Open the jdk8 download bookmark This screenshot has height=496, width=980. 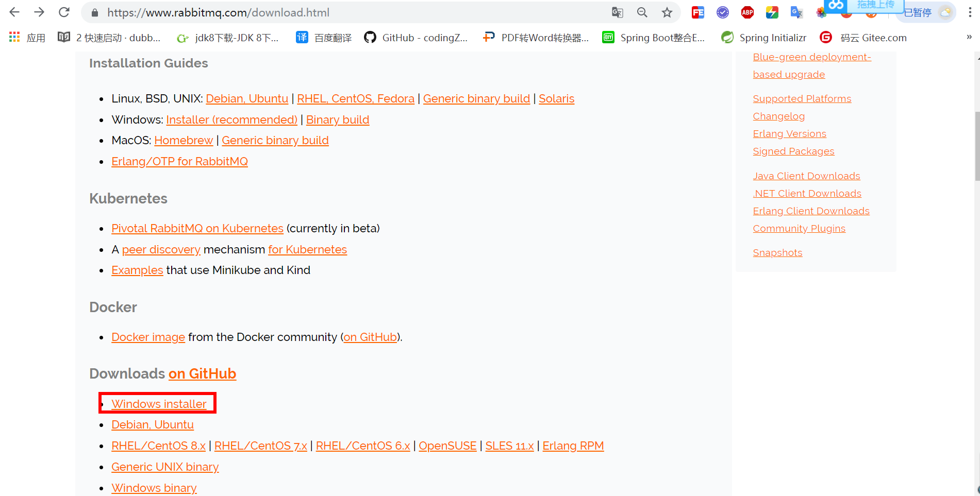[x=227, y=38]
